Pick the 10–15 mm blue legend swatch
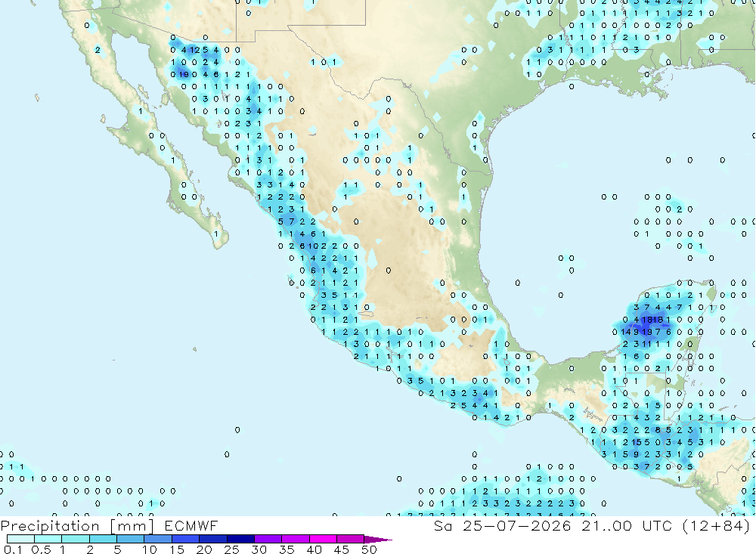The image size is (756, 554). pyautogui.click(x=158, y=539)
